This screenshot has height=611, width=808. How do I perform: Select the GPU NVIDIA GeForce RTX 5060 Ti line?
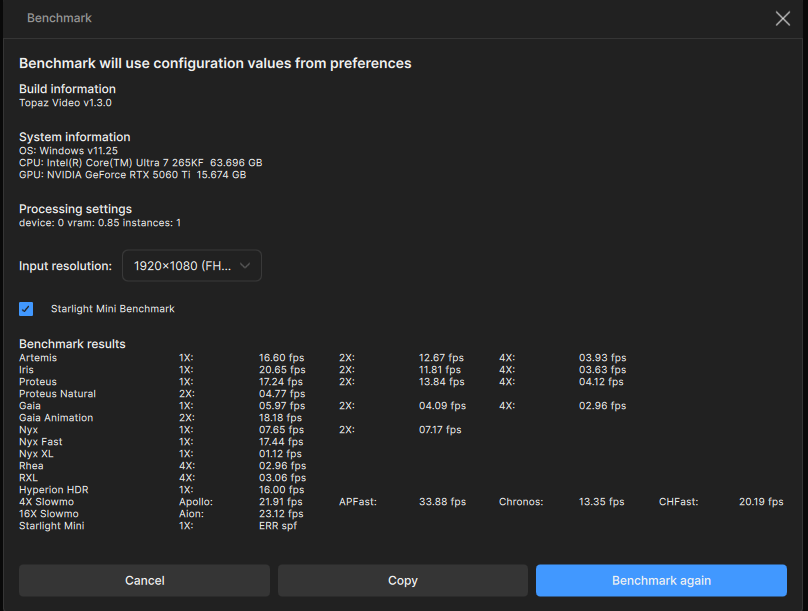tap(132, 174)
